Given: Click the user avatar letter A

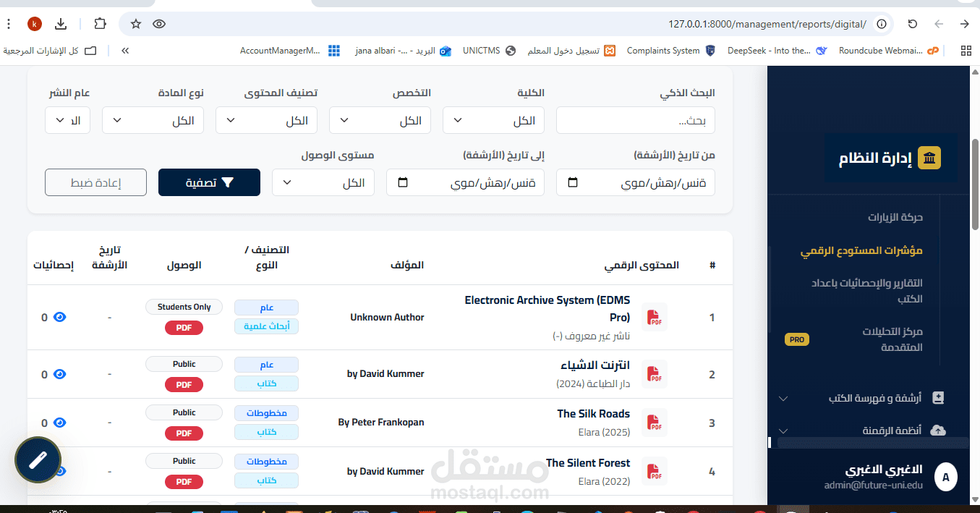Looking at the screenshot, I should pos(946,477).
